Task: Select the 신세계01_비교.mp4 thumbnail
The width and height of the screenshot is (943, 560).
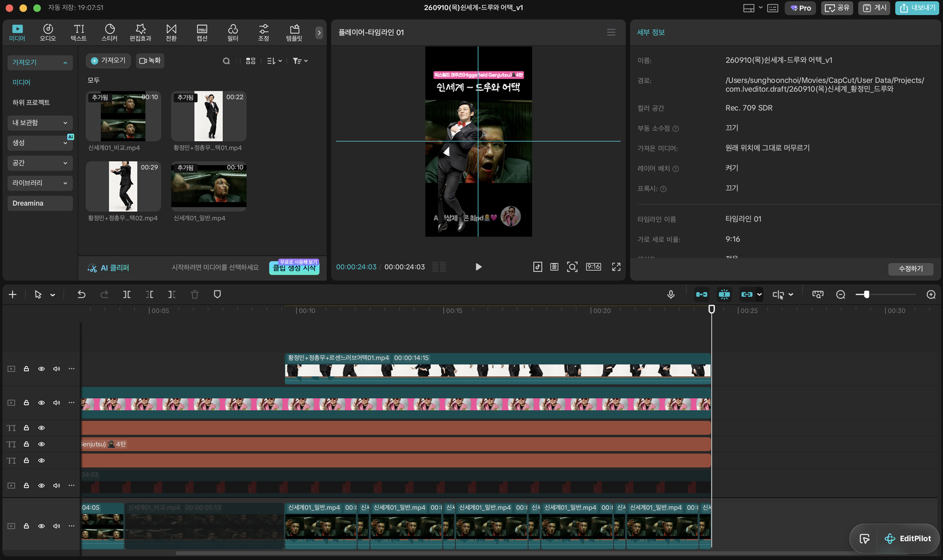Action: coord(123,116)
